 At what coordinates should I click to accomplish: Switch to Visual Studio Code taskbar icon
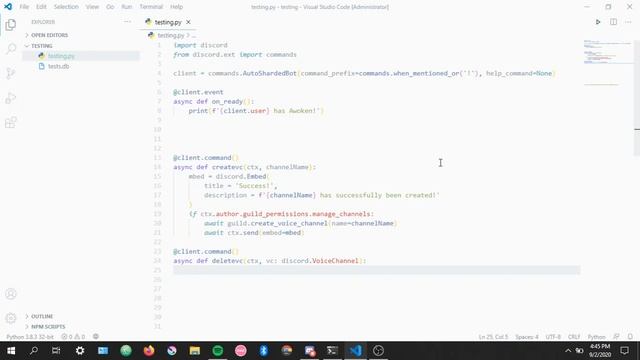click(356, 351)
